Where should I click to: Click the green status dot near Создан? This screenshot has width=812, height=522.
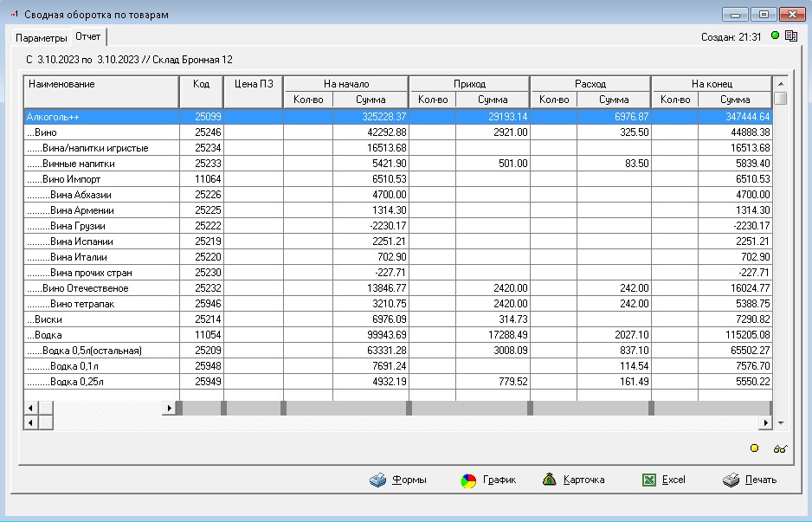point(775,36)
